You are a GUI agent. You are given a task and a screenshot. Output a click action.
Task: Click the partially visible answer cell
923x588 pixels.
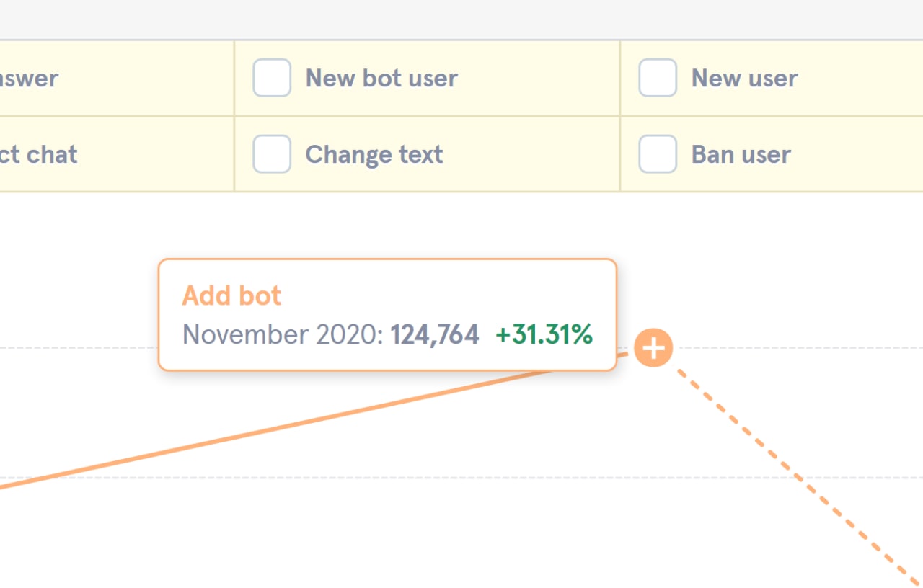point(116,78)
